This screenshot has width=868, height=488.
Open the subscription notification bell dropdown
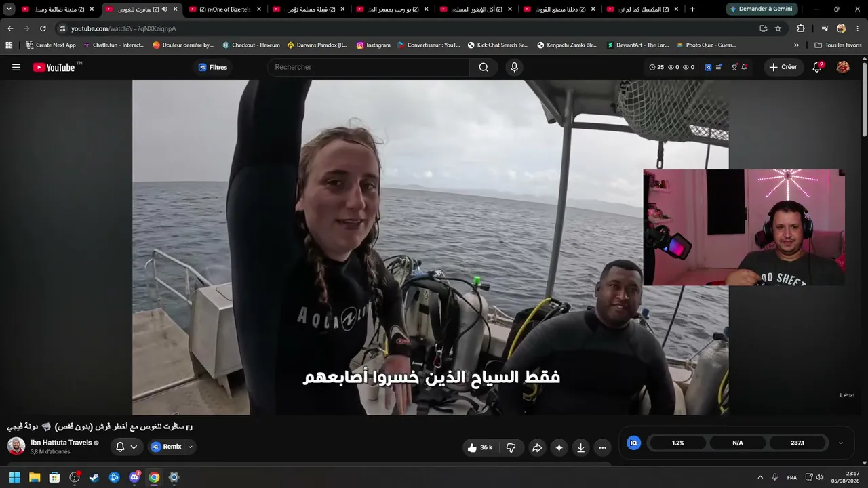coord(126,447)
